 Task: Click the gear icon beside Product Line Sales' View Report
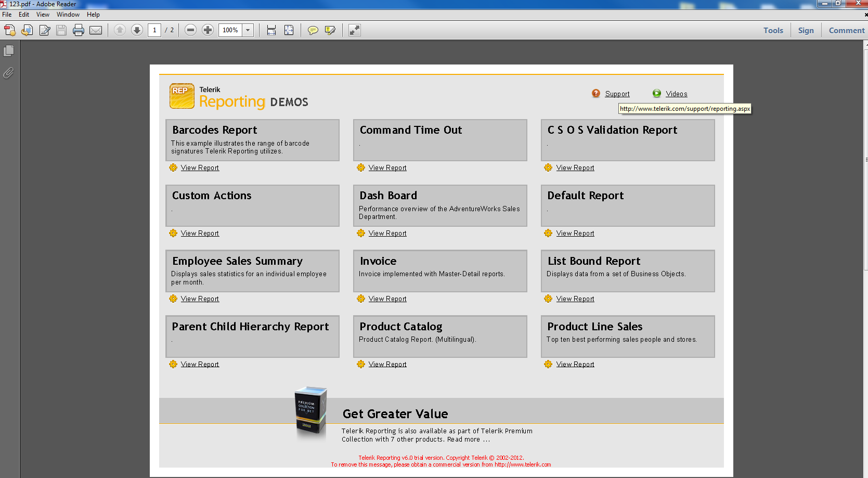point(548,364)
